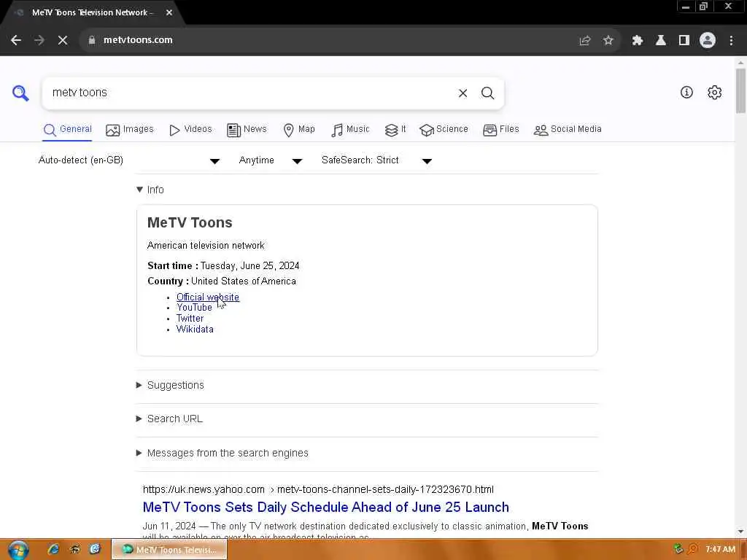
Task: Launch Internet Explorer from the taskbar
Action: pos(53,550)
